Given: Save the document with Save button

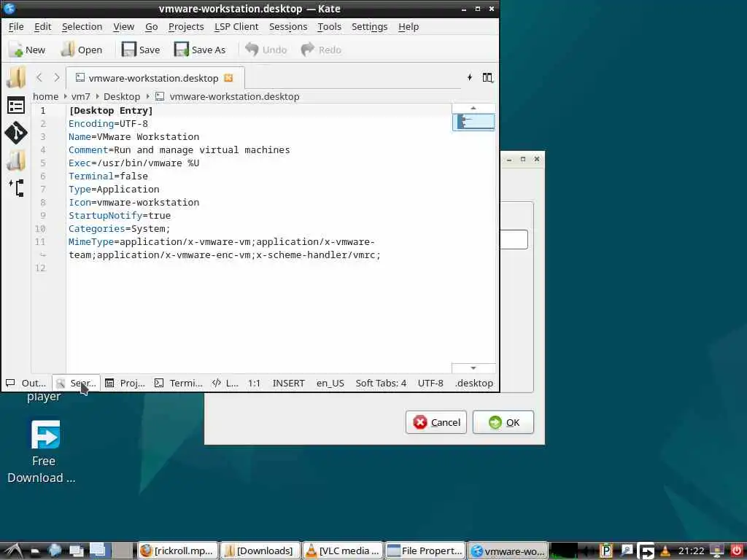Looking at the screenshot, I should (x=141, y=50).
